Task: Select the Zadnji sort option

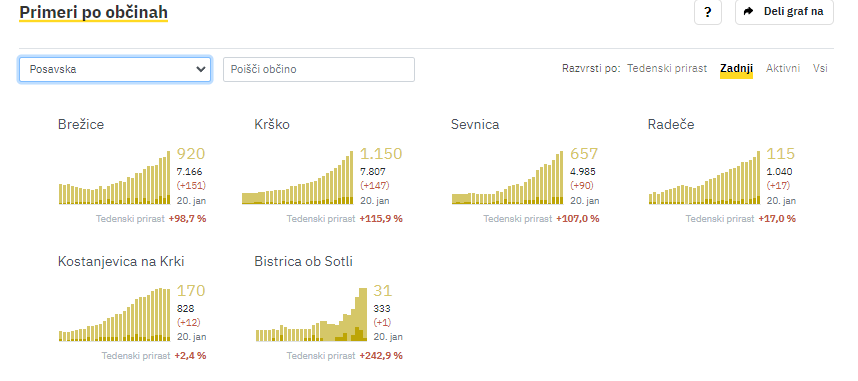Action: (x=737, y=68)
